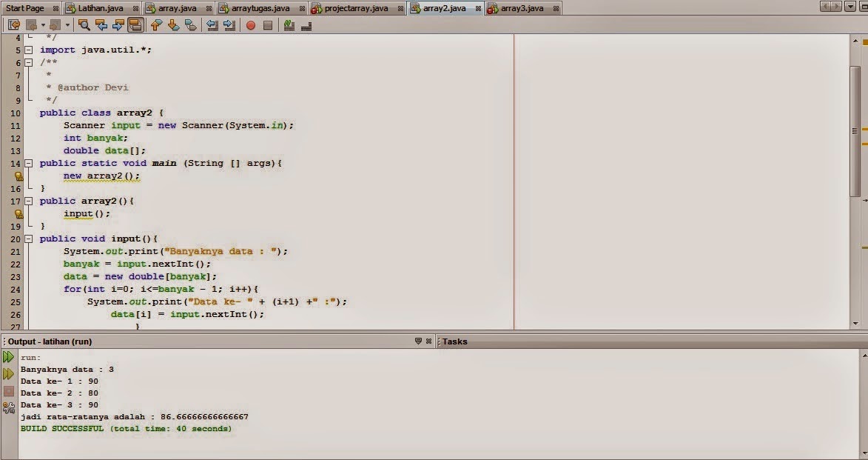
Task: Toggle Highlight Search button
Action: (135, 25)
